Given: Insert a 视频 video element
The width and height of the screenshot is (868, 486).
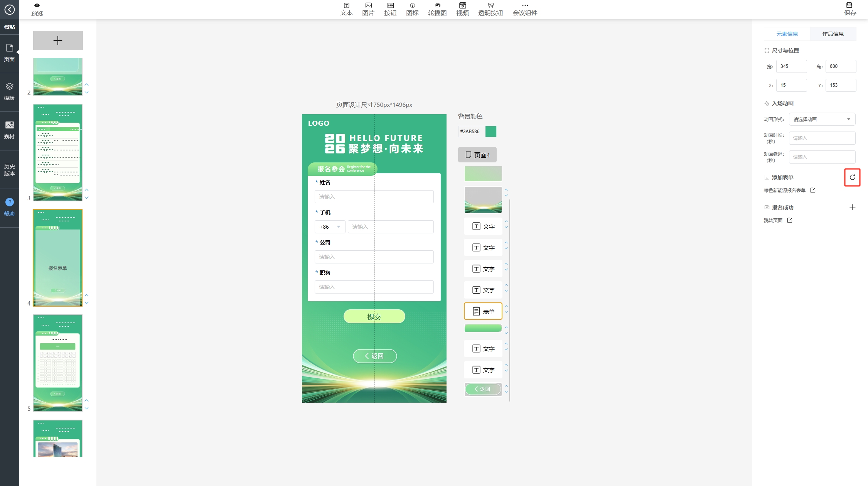Looking at the screenshot, I should point(462,9).
